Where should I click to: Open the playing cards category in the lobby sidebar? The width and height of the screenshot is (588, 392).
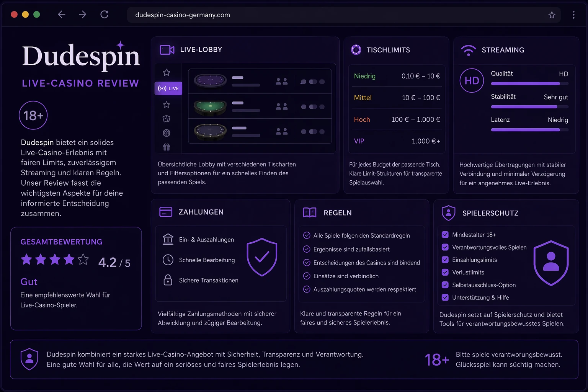click(167, 119)
